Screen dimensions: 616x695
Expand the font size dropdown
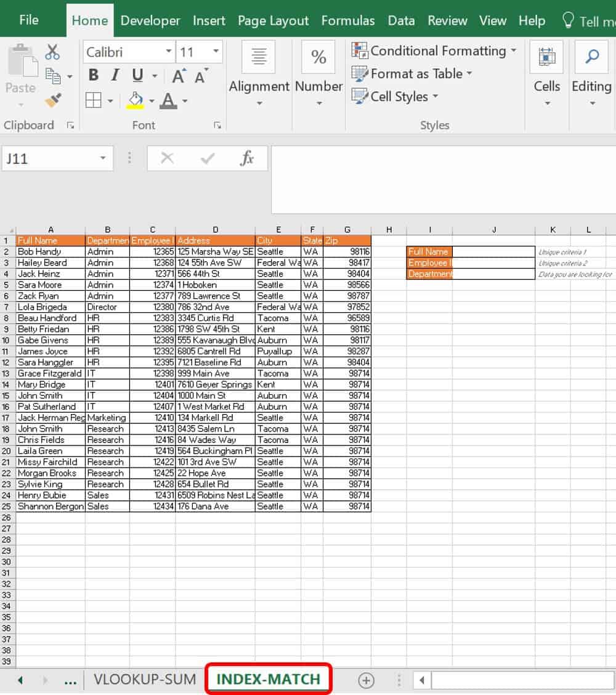216,52
